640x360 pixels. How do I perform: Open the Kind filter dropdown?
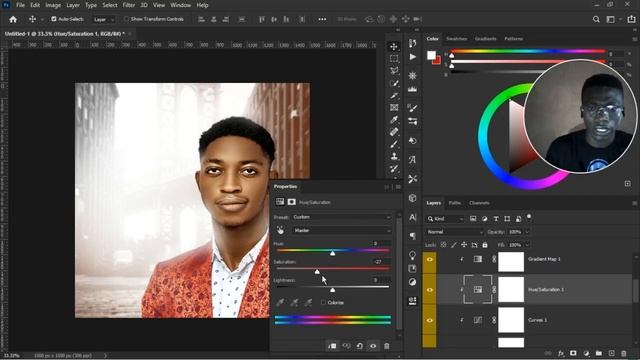click(445, 219)
